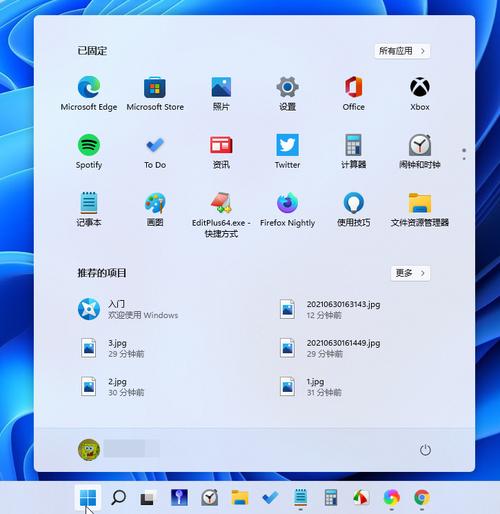Expand 更多 (More) recommended items
500x514 pixels.
(x=410, y=273)
